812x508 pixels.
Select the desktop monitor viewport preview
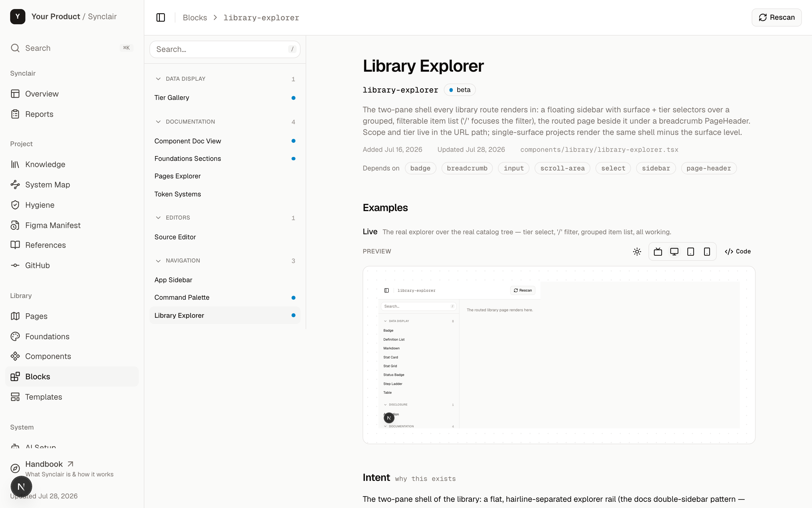coord(674,252)
